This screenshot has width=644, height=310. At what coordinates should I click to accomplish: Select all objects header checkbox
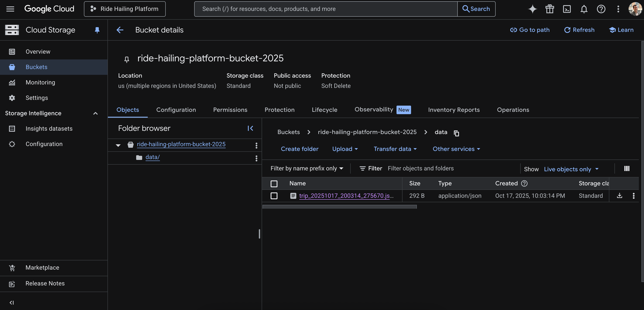point(274,183)
